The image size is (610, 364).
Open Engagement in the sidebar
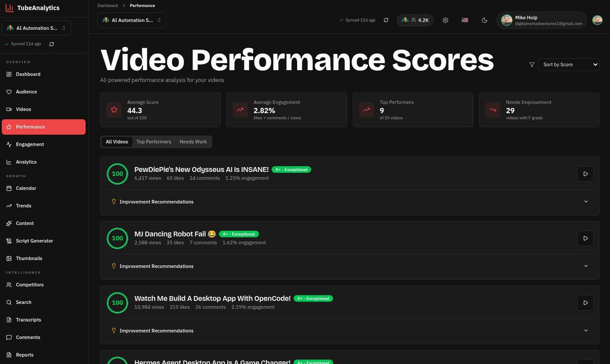click(x=43, y=144)
